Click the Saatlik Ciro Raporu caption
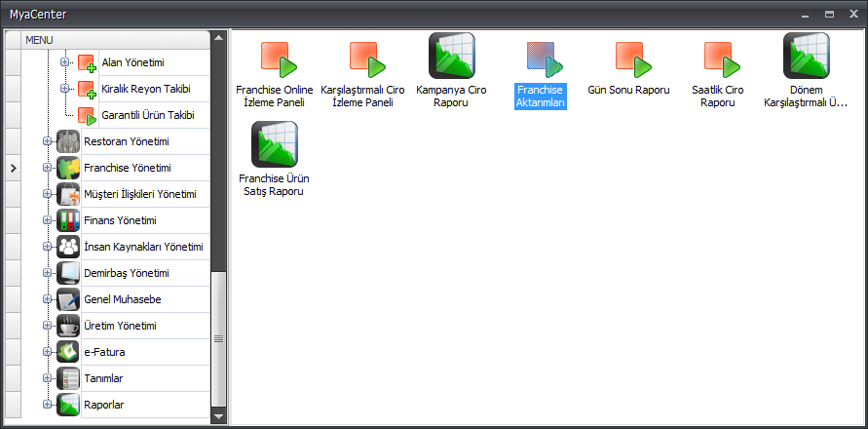This screenshot has width=868, height=429. point(717,96)
